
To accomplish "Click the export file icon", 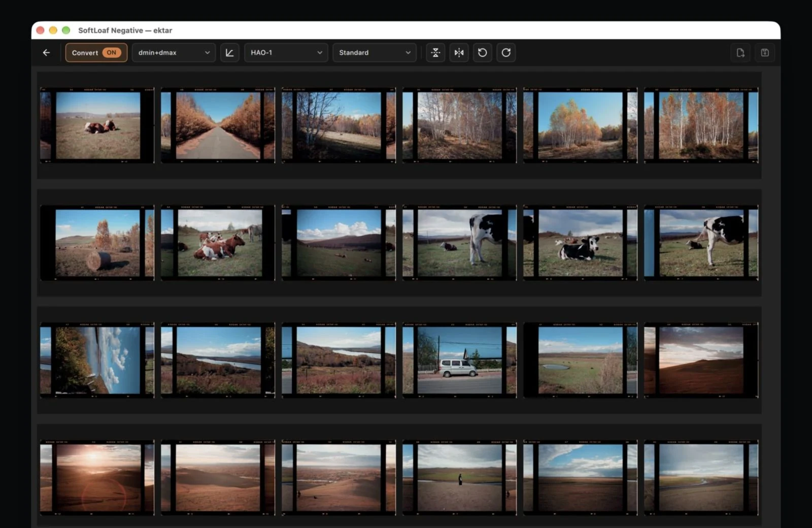I will pyautogui.click(x=740, y=53).
